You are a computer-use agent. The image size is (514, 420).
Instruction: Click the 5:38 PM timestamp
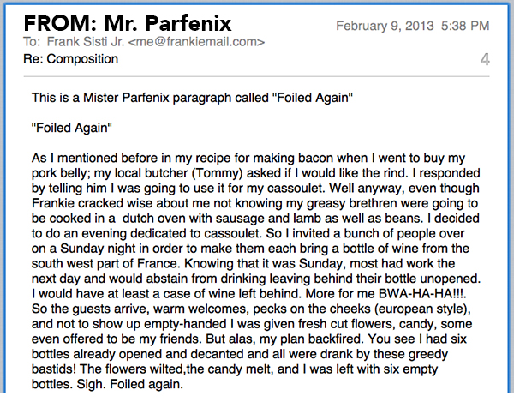tap(465, 26)
